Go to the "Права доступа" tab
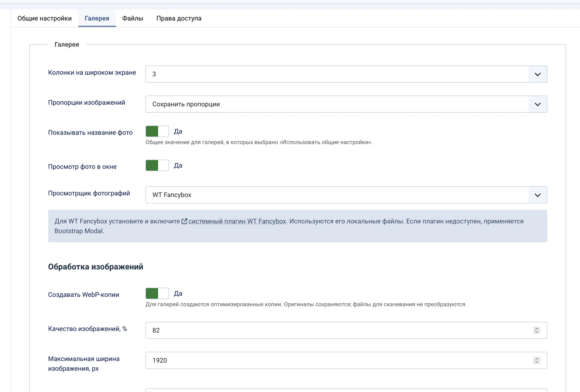 179,18
